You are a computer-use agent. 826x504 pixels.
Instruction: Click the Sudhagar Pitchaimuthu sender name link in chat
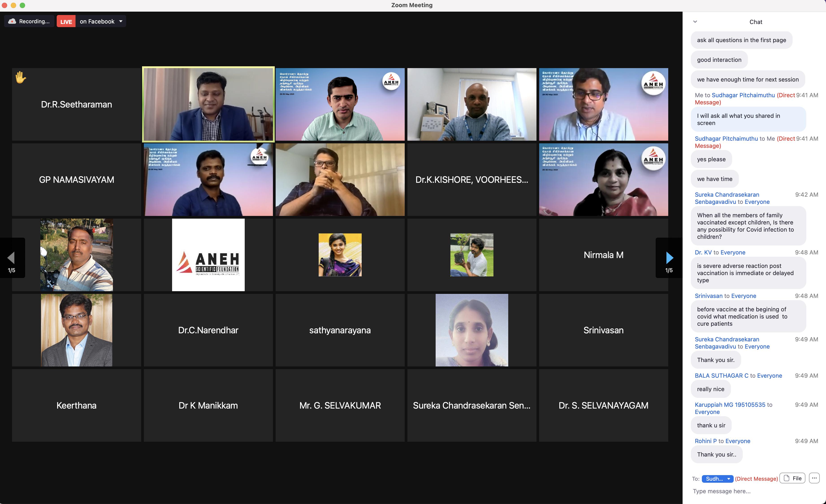point(726,138)
